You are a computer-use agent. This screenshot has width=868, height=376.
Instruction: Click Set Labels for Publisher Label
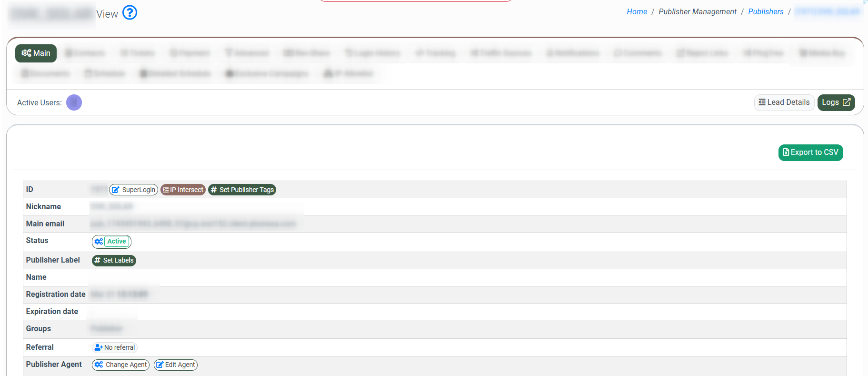click(114, 261)
